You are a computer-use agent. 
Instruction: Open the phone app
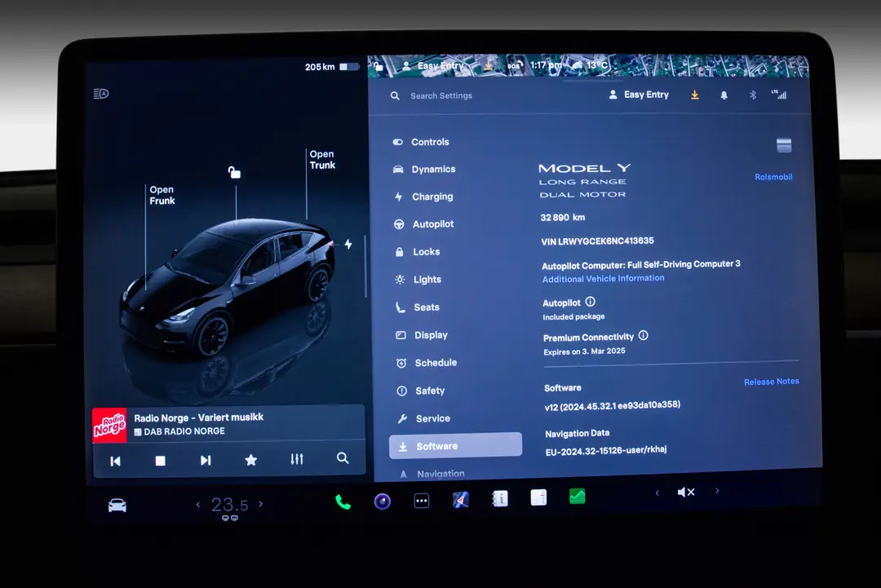(x=343, y=502)
